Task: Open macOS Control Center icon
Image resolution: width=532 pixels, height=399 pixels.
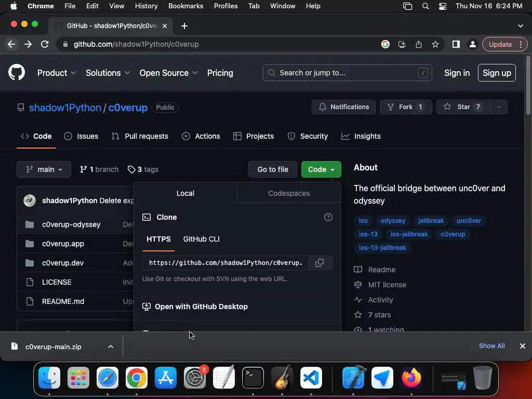Action: pyautogui.click(x=443, y=6)
